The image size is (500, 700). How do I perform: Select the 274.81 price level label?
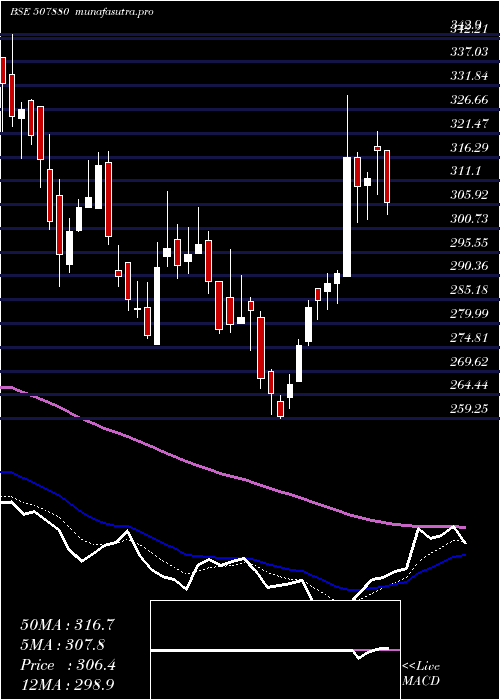point(468,338)
